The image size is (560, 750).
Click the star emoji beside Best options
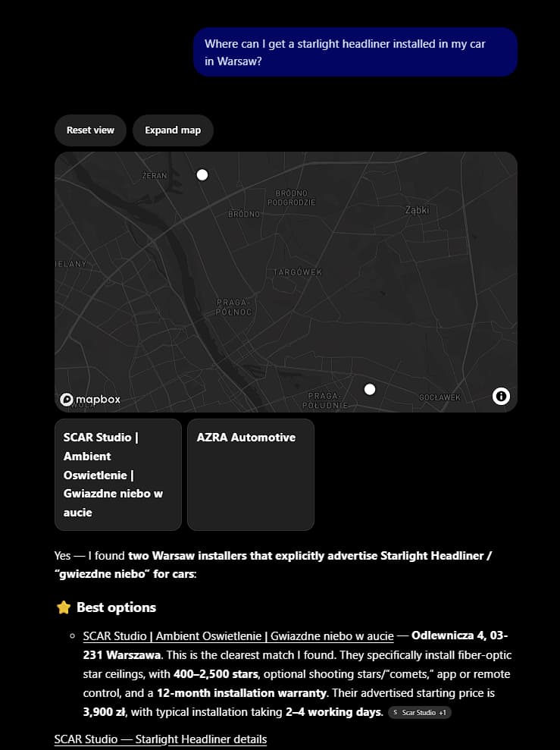64,607
